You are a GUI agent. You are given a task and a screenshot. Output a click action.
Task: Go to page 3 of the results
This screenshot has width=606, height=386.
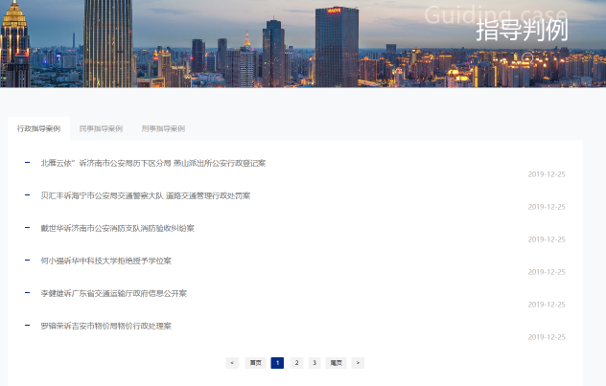(x=315, y=363)
